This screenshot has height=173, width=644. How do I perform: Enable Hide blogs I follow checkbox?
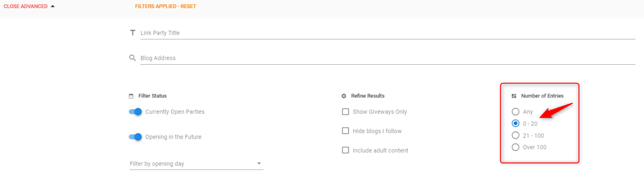click(x=346, y=131)
